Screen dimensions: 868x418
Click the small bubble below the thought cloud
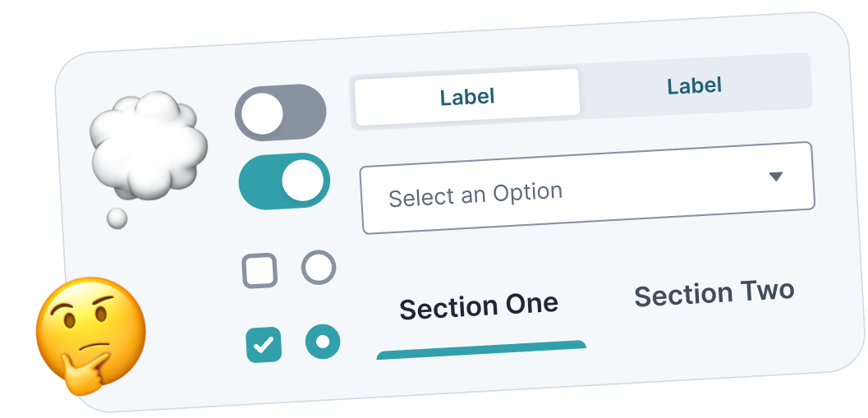(x=117, y=218)
